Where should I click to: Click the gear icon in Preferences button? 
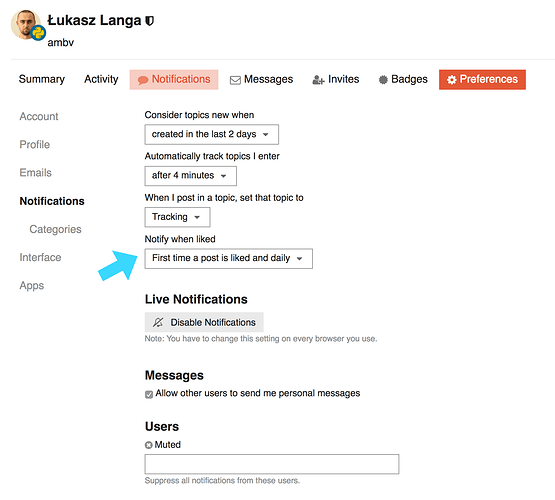[451, 80]
